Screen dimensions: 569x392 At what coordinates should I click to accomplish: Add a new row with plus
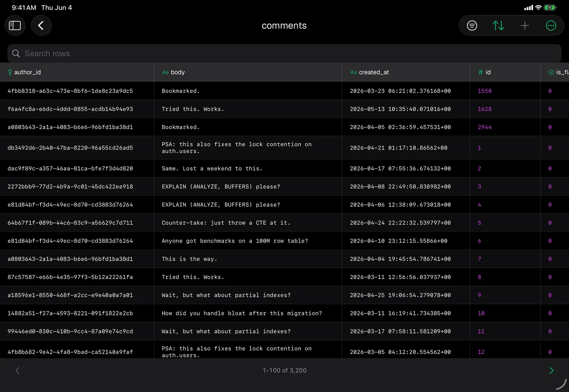click(x=525, y=26)
